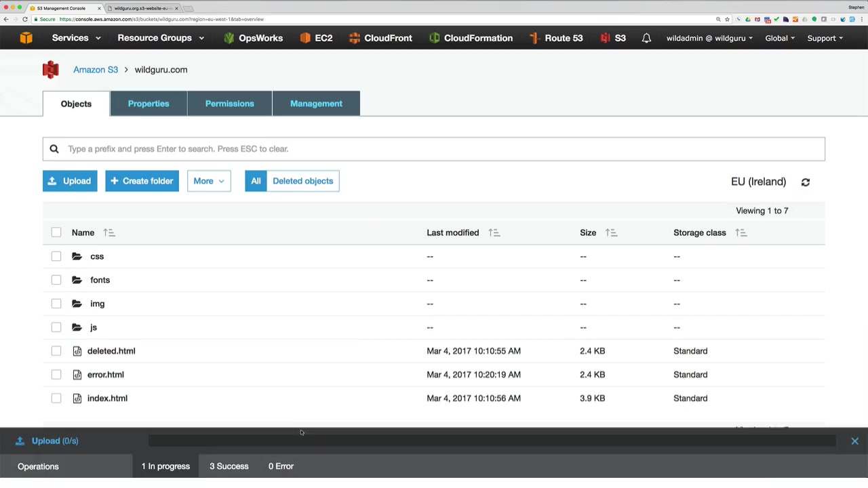Close the upload progress panel
This screenshot has width=868, height=488.
[854, 441]
